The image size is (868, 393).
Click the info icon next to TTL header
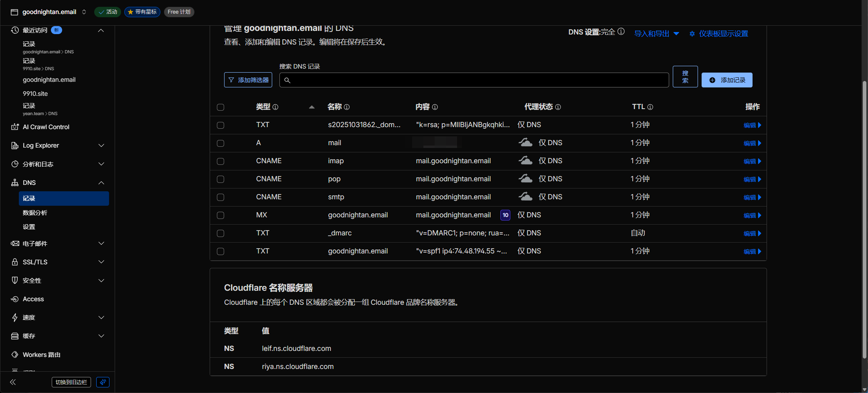(650, 107)
